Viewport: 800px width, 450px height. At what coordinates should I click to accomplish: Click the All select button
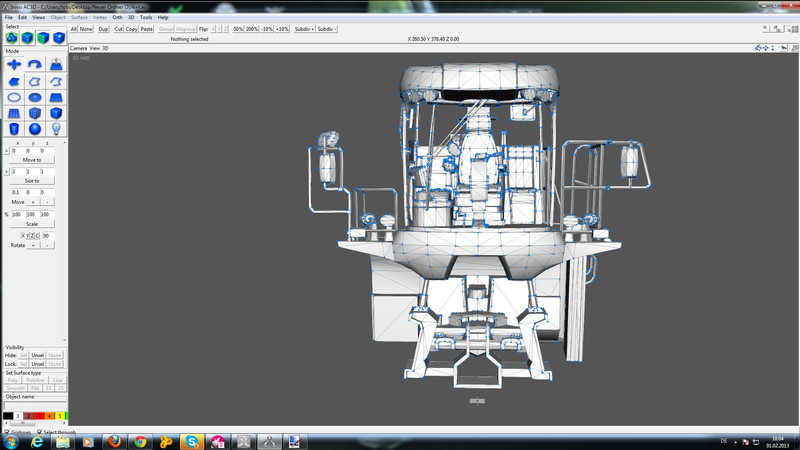coord(74,29)
